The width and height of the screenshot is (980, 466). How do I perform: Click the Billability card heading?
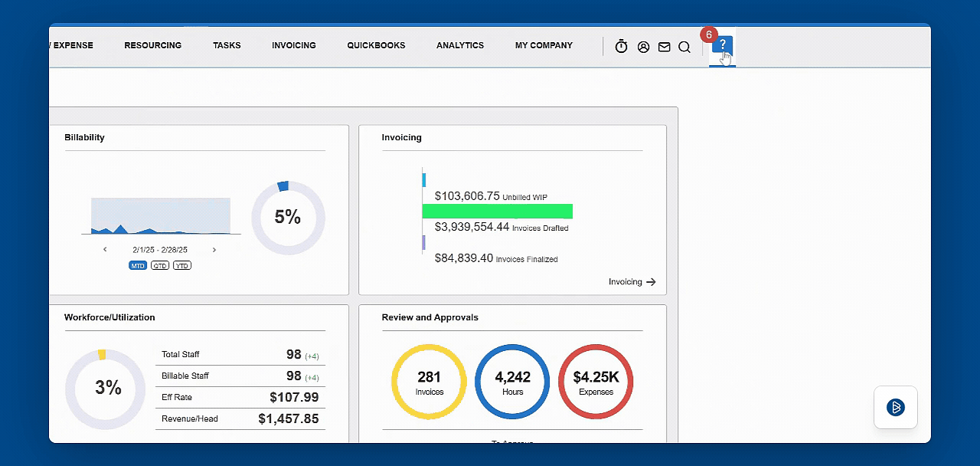(84, 138)
